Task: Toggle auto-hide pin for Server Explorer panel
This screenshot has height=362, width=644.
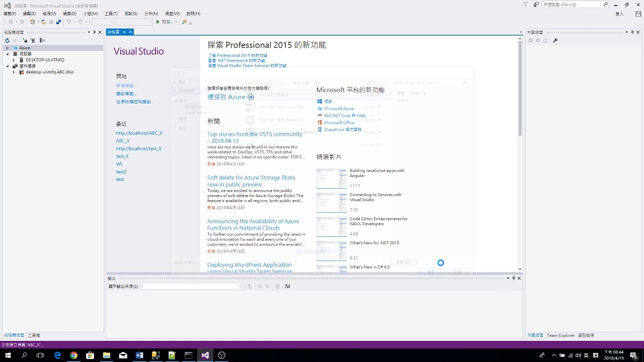Action: tap(95, 32)
